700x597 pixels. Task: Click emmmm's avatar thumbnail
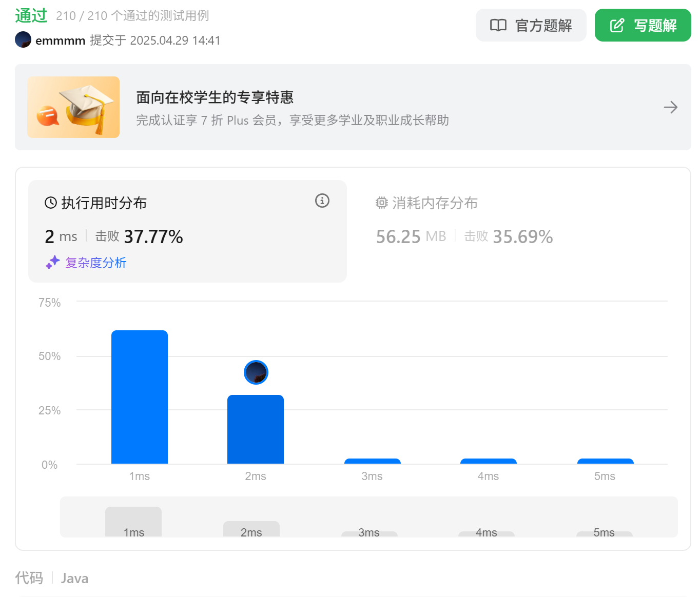click(x=23, y=39)
